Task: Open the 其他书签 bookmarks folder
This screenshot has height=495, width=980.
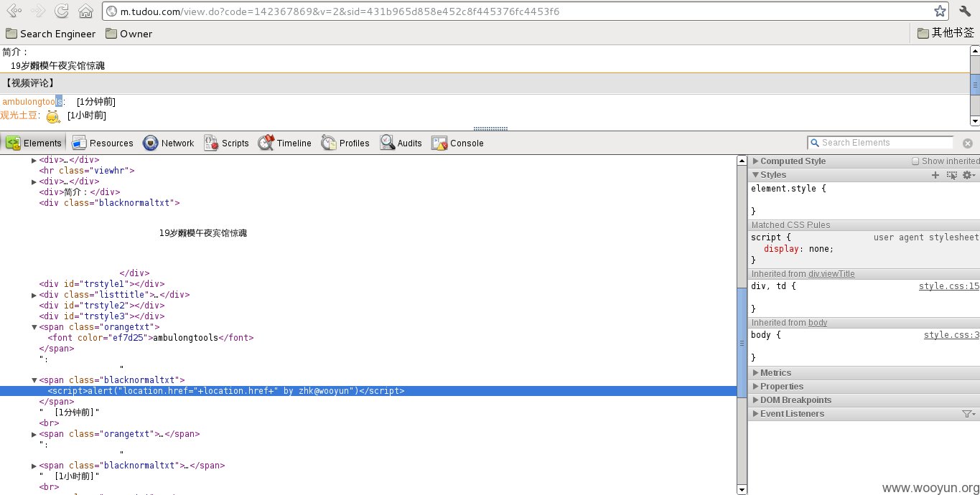Action: click(946, 33)
